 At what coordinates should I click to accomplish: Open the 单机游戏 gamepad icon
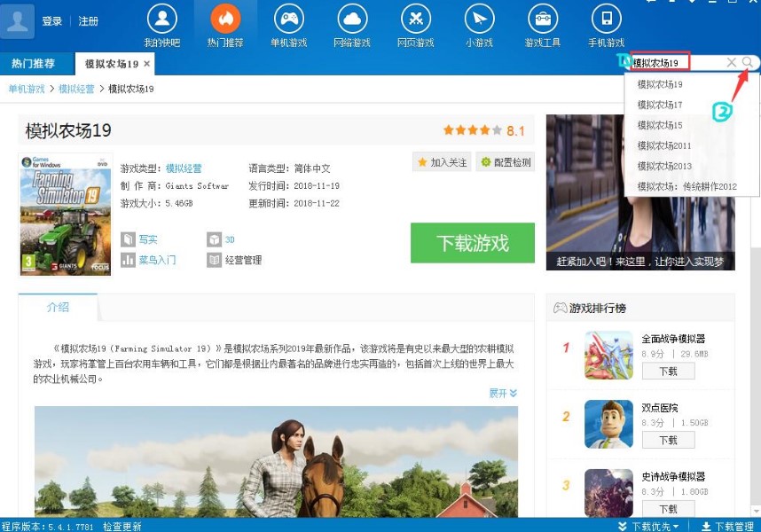coord(288,20)
